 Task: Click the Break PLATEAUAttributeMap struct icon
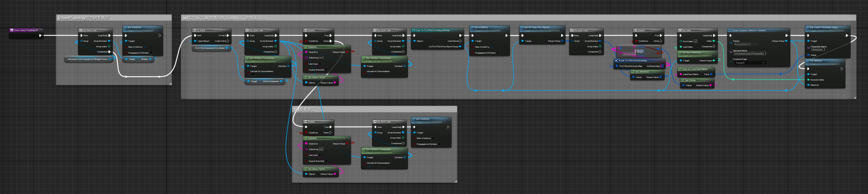tap(617, 61)
